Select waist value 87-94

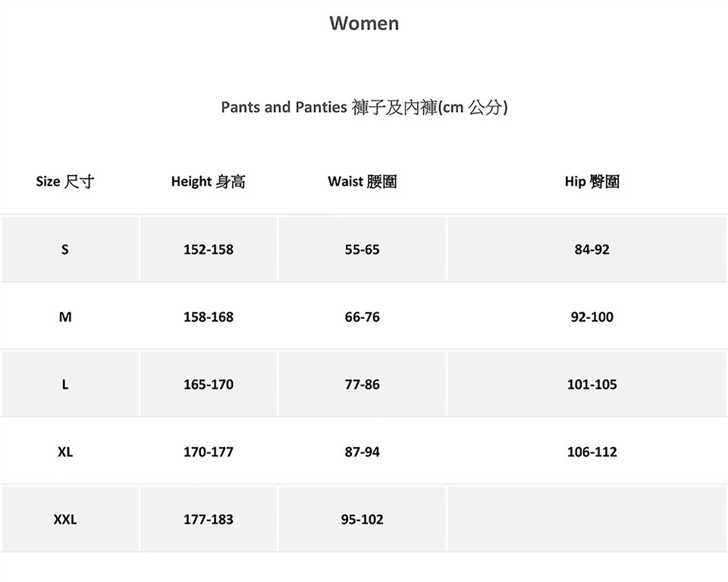(362, 452)
